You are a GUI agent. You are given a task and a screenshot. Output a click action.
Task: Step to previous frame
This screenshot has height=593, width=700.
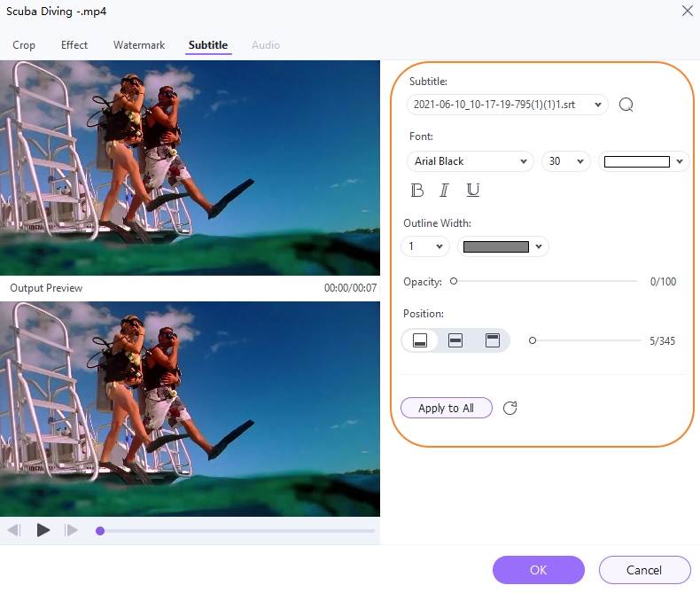[14, 530]
